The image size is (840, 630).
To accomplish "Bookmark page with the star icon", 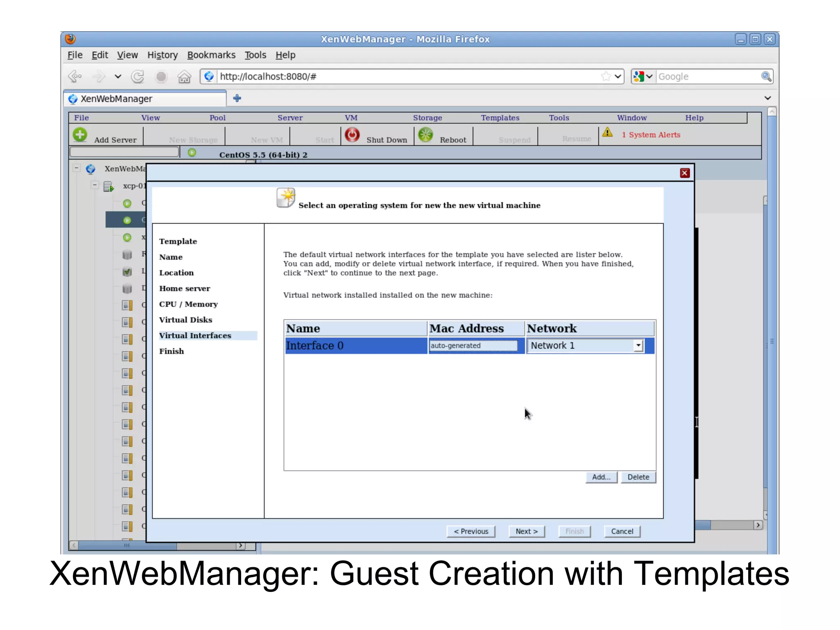I will [x=606, y=76].
